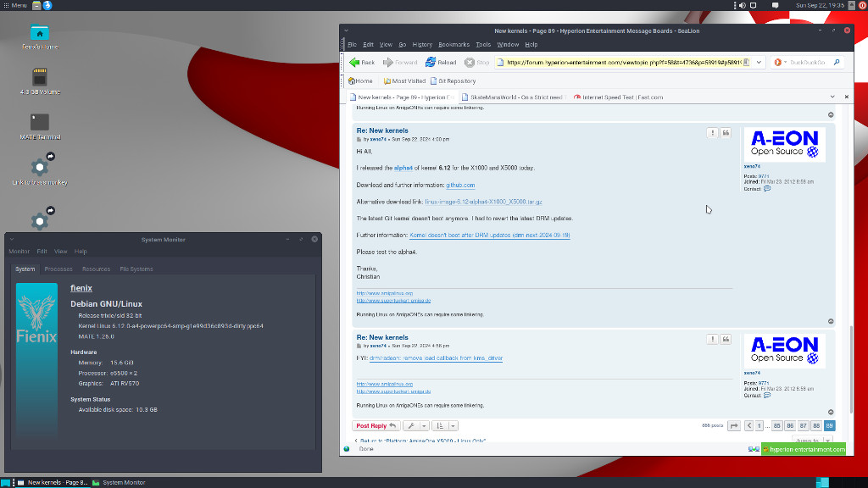This screenshot has height=488, width=868.
Task: Click the reader icon inside the URL bar
Action: [x=746, y=63]
